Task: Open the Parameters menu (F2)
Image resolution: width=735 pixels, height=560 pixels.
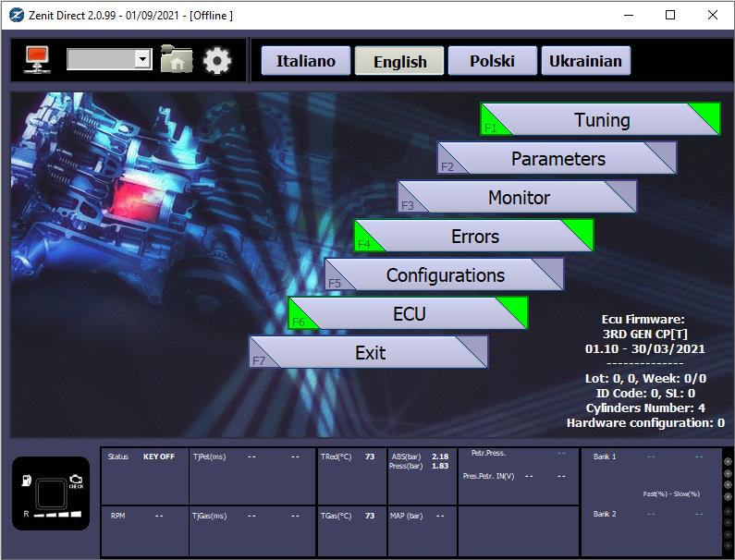Action: (x=557, y=158)
